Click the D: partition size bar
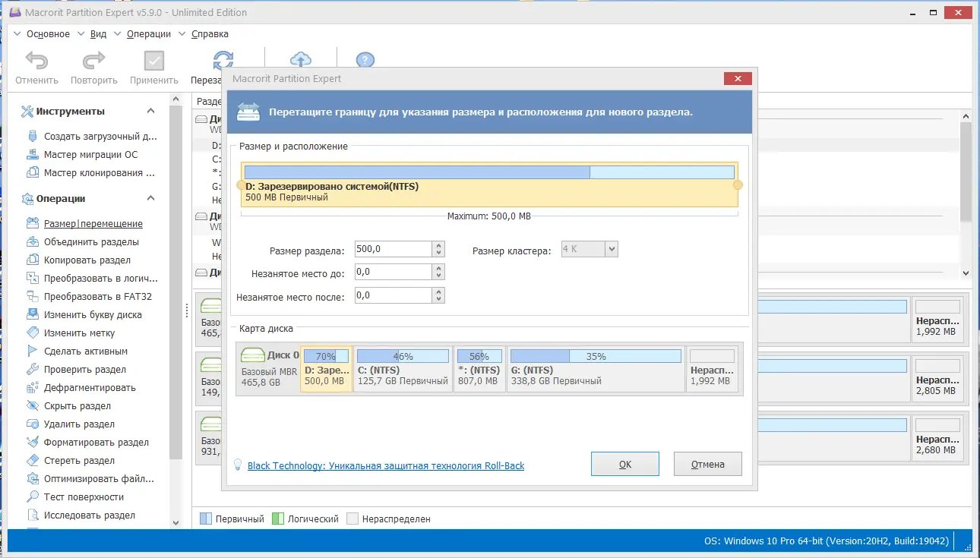This screenshot has height=558, width=980. pos(489,172)
